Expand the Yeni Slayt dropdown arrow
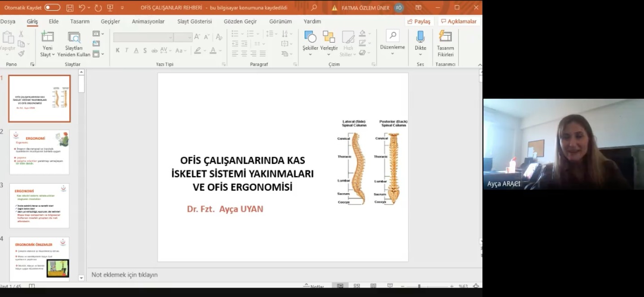Image resolution: width=644 pixels, height=297 pixels. coord(53,55)
